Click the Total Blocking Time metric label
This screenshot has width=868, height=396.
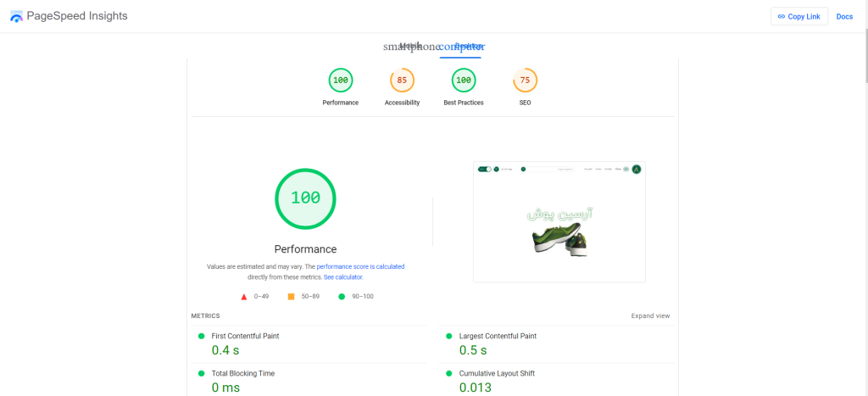tap(243, 374)
